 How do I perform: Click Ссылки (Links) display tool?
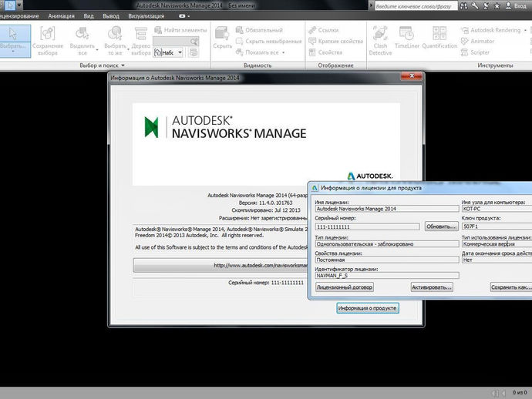(323, 30)
